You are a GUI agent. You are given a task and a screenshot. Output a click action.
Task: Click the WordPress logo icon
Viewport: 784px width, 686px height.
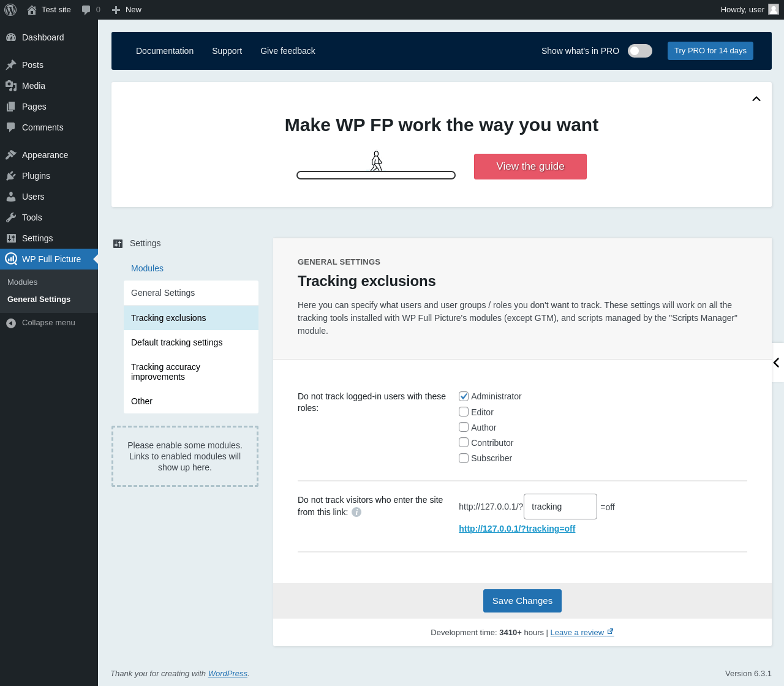click(10, 10)
